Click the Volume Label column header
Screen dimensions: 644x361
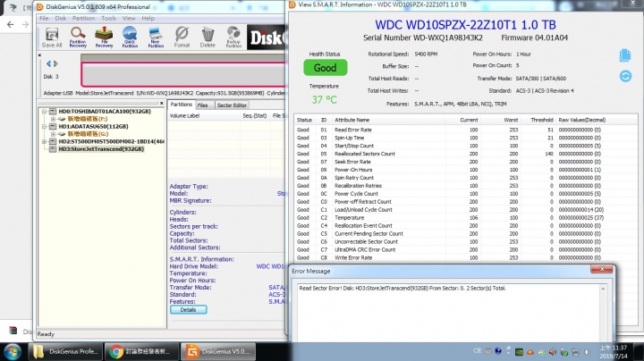pos(204,115)
